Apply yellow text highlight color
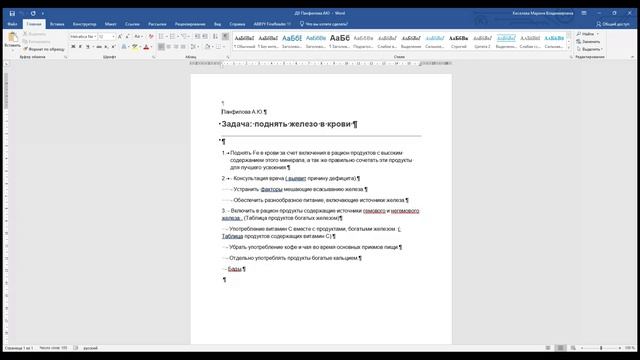The width and height of the screenshot is (640, 360). click(x=135, y=47)
